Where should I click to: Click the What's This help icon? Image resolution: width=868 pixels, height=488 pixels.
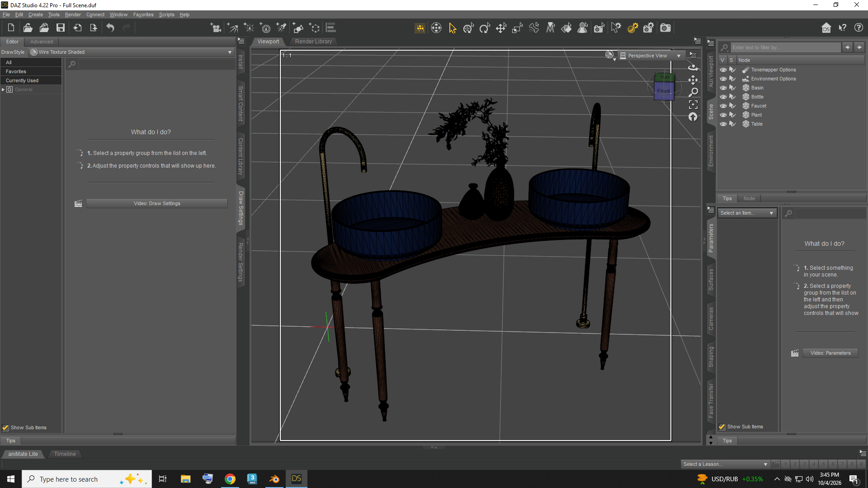pos(843,28)
